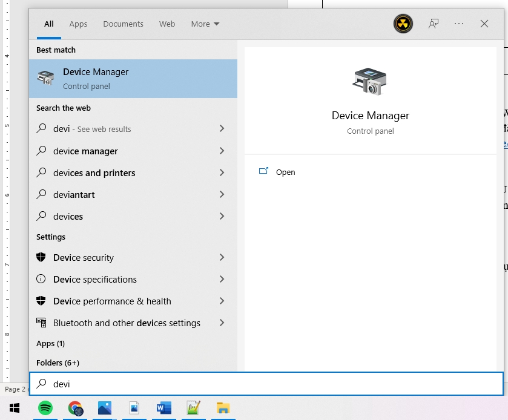This screenshot has height=420, width=508.
Task: Click the Windows Start button
Action: 15,408
